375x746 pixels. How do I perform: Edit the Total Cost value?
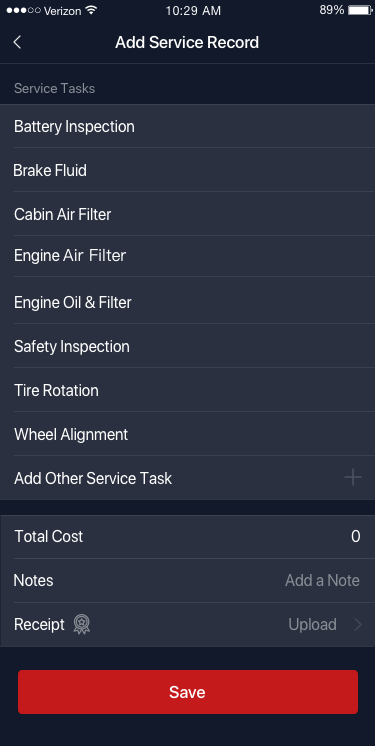[355, 537]
